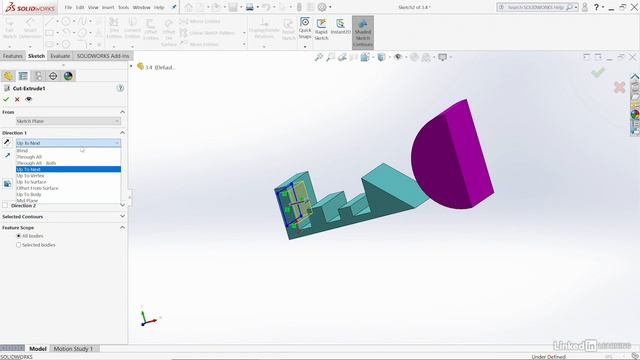This screenshot has width=640, height=360.
Task: Open the Insert menu
Action: point(108,7)
